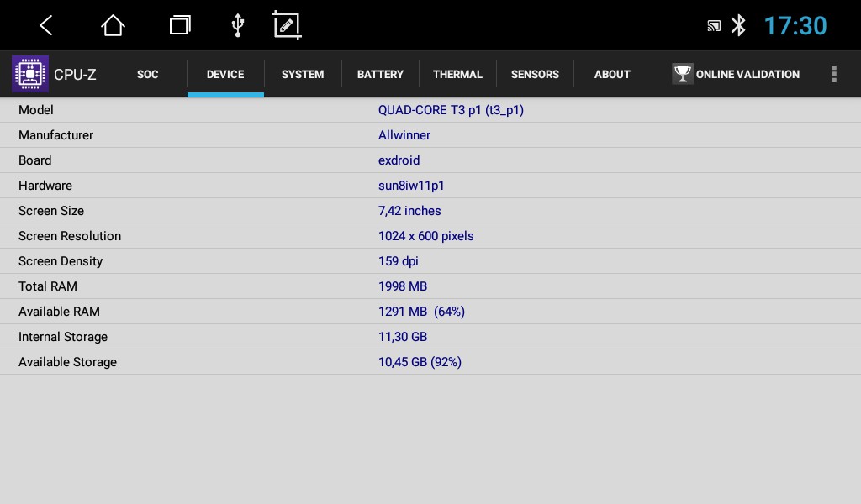This screenshot has height=504, width=861.
Task: Select the Screen Density row label
Action: point(61,261)
